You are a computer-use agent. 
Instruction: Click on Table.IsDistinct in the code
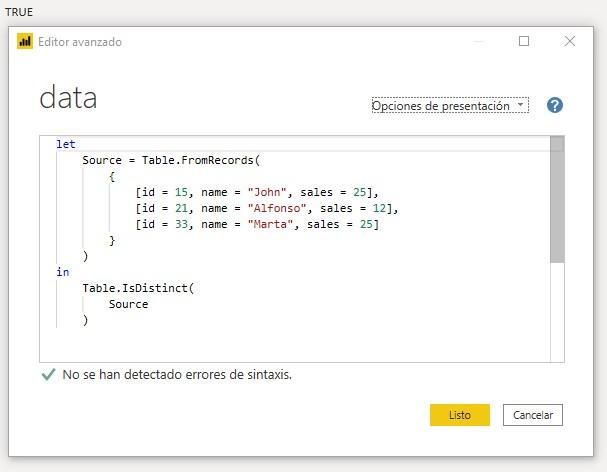135,288
